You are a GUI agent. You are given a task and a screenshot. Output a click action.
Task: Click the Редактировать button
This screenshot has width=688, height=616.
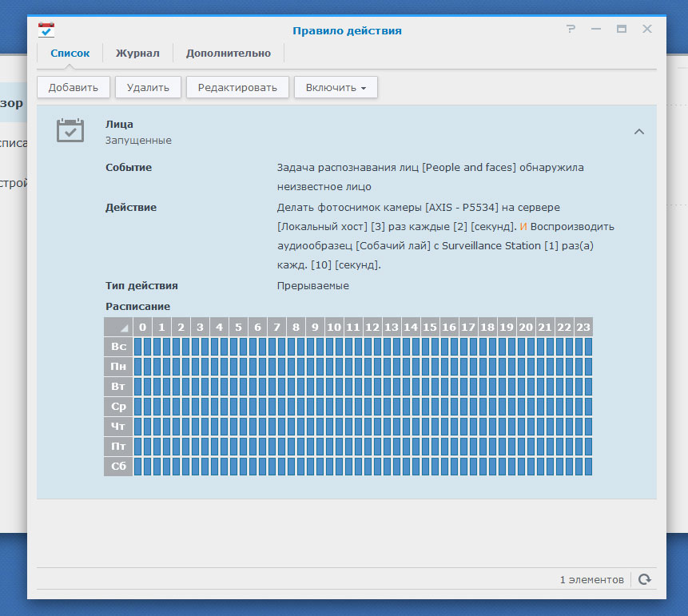(x=237, y=87)
